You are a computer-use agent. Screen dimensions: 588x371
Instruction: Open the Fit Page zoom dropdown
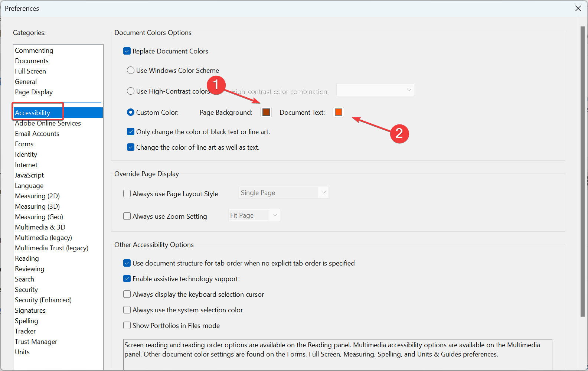254,215
